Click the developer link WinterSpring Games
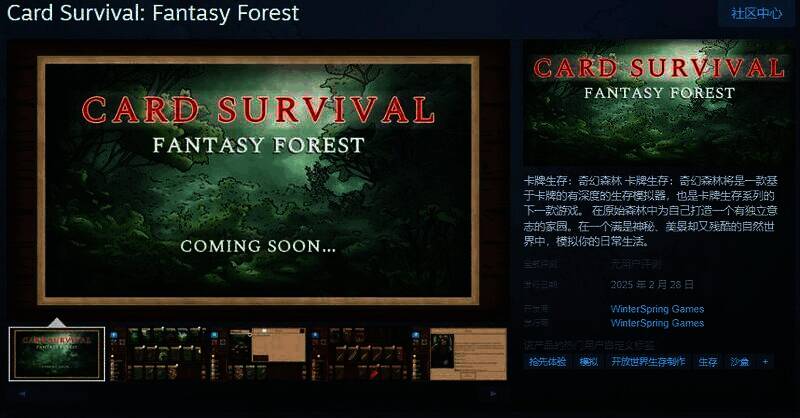Screen dimensions: 800x418 tap(657, 309)
